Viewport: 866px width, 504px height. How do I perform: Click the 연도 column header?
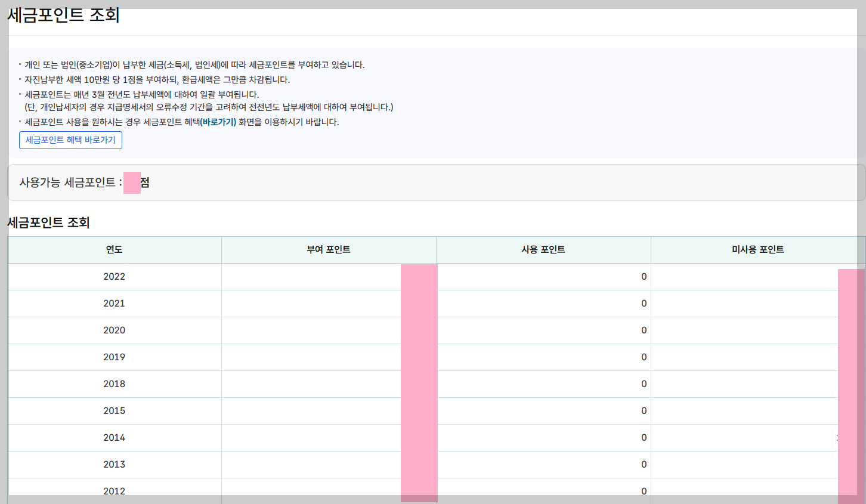[114, 249]
